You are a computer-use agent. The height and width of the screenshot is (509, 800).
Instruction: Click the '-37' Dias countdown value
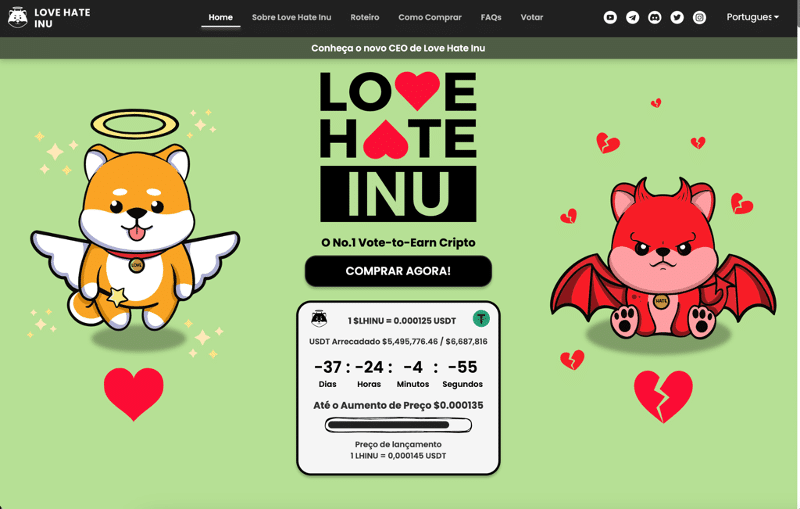[328, 367]
